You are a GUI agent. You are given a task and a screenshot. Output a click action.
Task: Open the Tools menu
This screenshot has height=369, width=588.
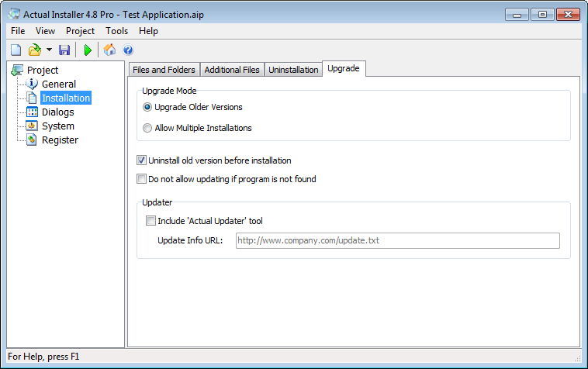[116, 31]
